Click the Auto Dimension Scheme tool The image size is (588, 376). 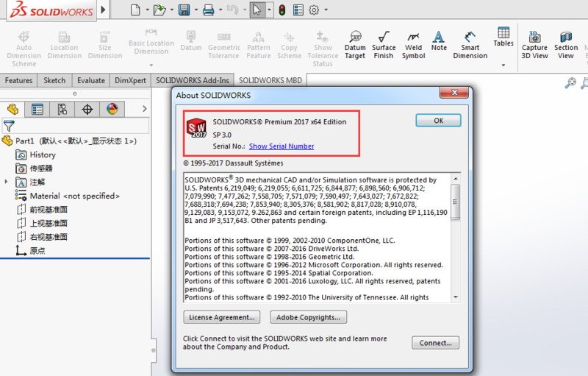pyautogui.click(x=24, y=49)
